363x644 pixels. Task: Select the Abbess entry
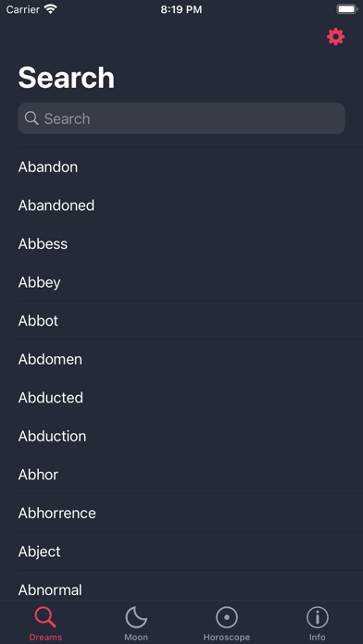pos(181,243)
